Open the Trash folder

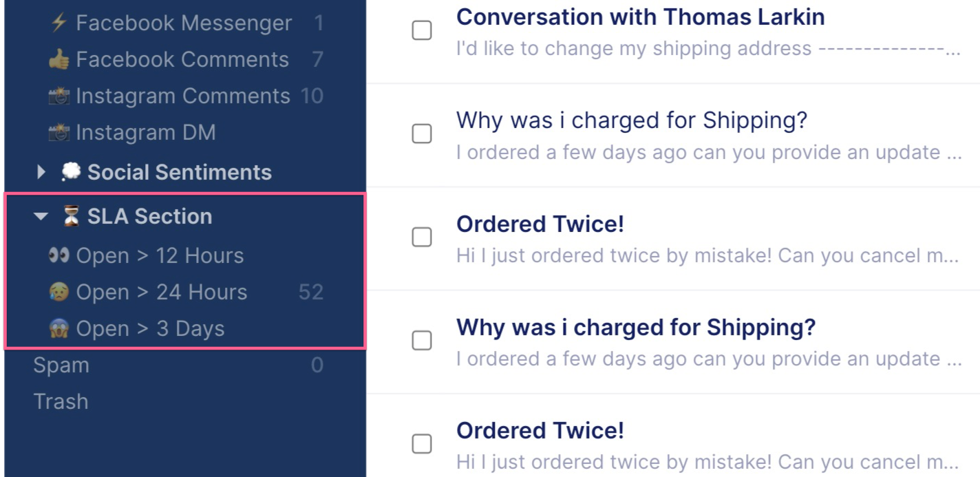pos(61,401)
